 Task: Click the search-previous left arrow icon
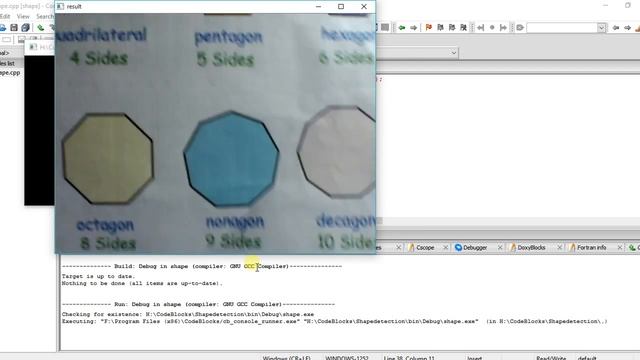click(616, 27)
